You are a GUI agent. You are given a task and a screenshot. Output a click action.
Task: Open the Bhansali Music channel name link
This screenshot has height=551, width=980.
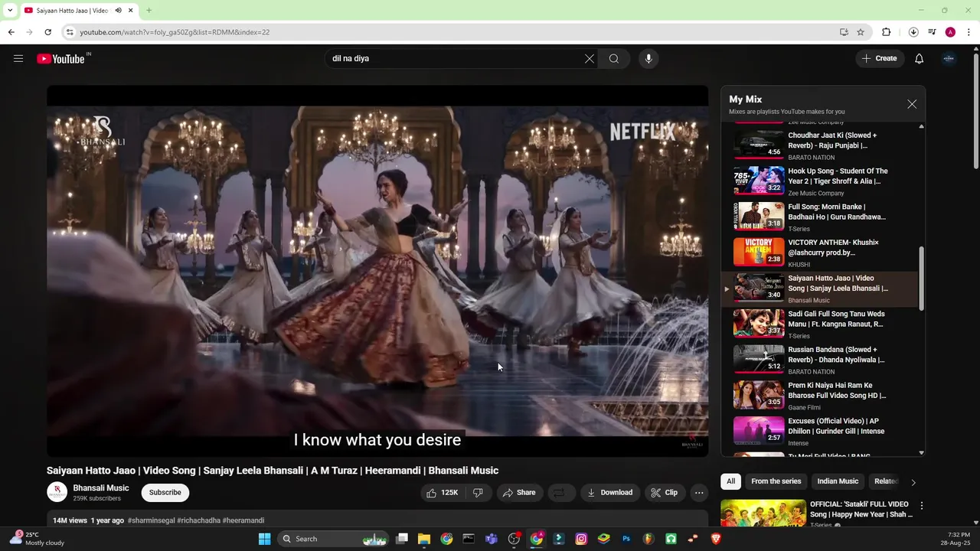[x=101, y=488]
